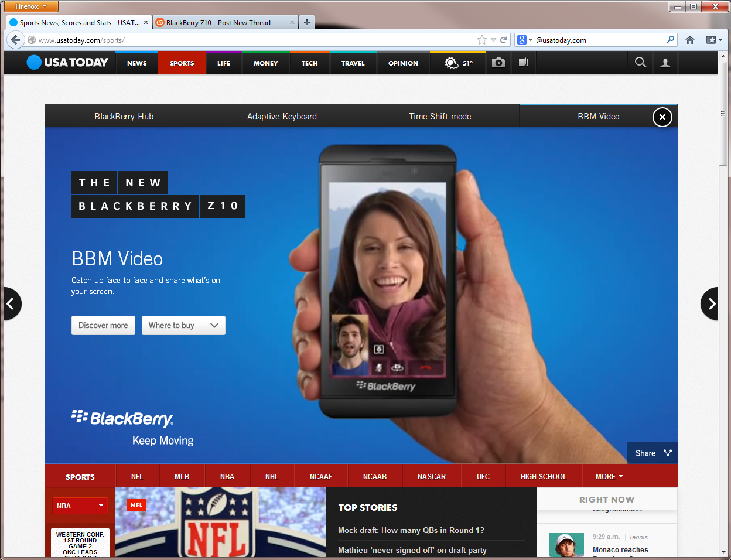Screen dimensions: 731x560
Task: Open the photo gallery camera icon
Action: pyautogui.click(x=498, y=63)
